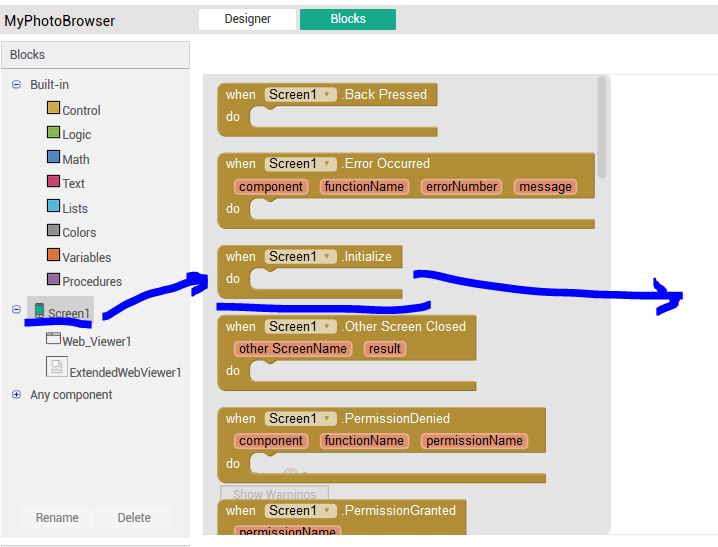Switch to the Designer tab

247,19
